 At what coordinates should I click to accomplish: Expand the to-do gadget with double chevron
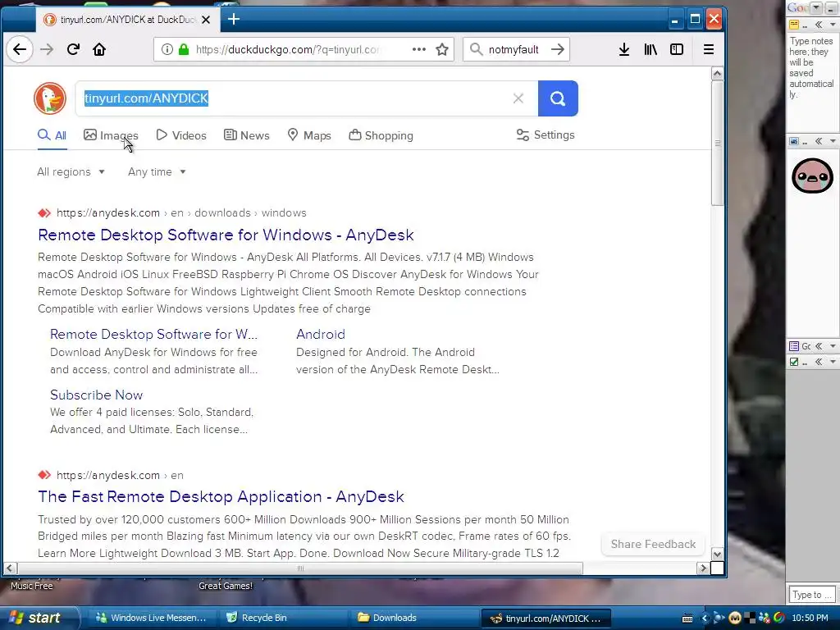point(818,362)
